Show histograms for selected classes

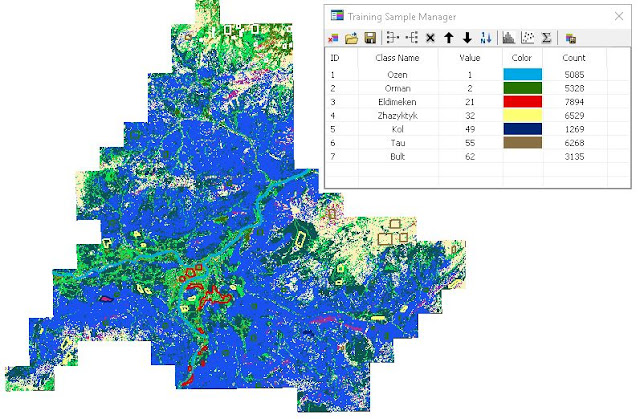coord(509,38)
